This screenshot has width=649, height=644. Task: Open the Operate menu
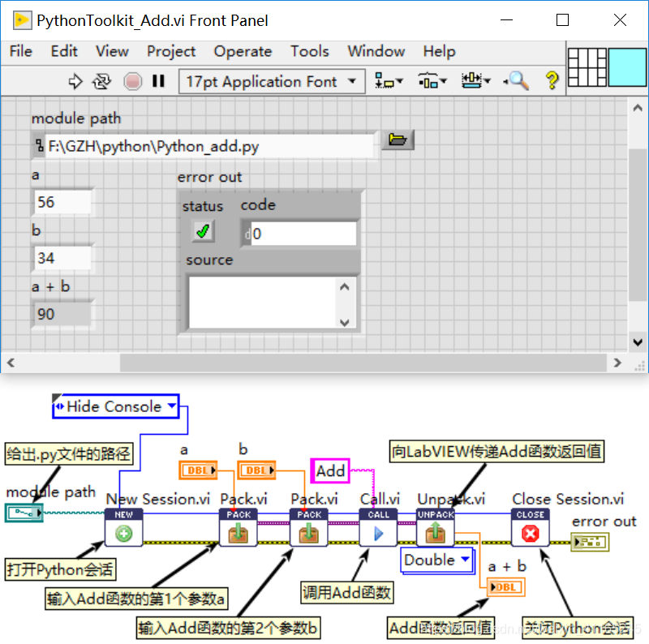(243, 51)
